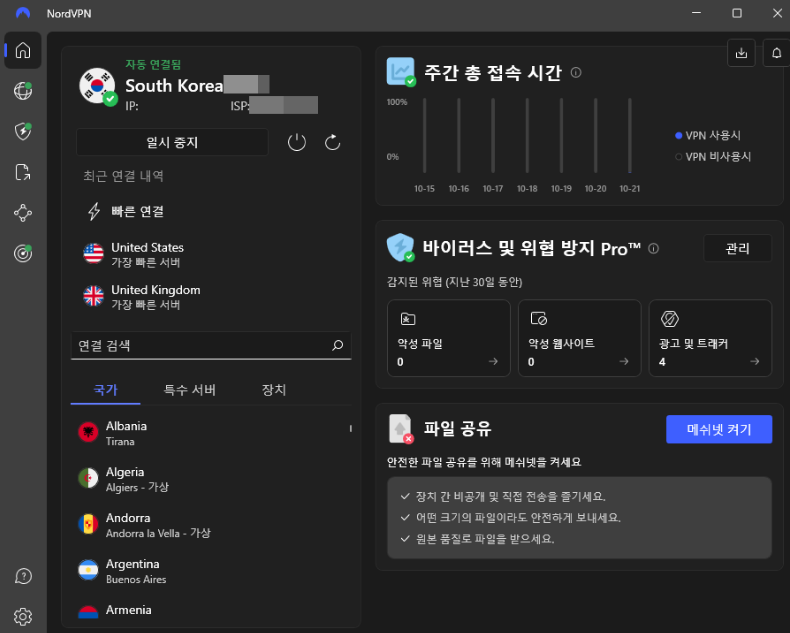This screenshot has height=633, width=790.
Task: Click the Andorra flag icon
Action: tap(88, 524)
